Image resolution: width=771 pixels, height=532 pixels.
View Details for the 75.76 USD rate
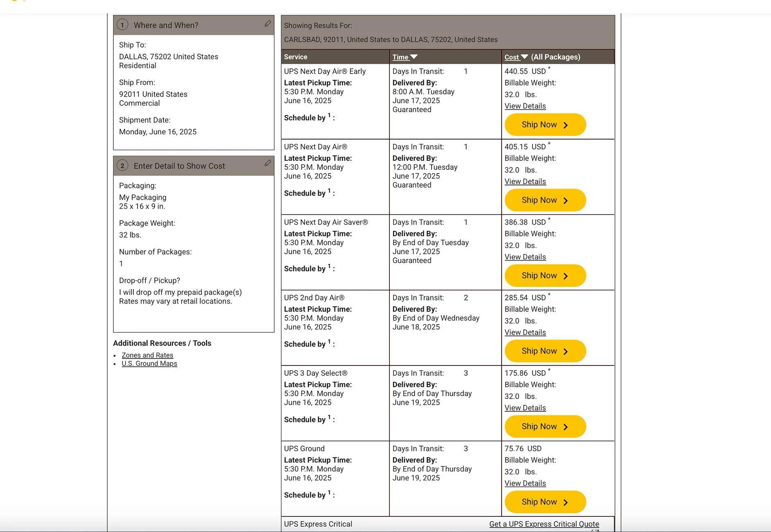click(525, 483)
